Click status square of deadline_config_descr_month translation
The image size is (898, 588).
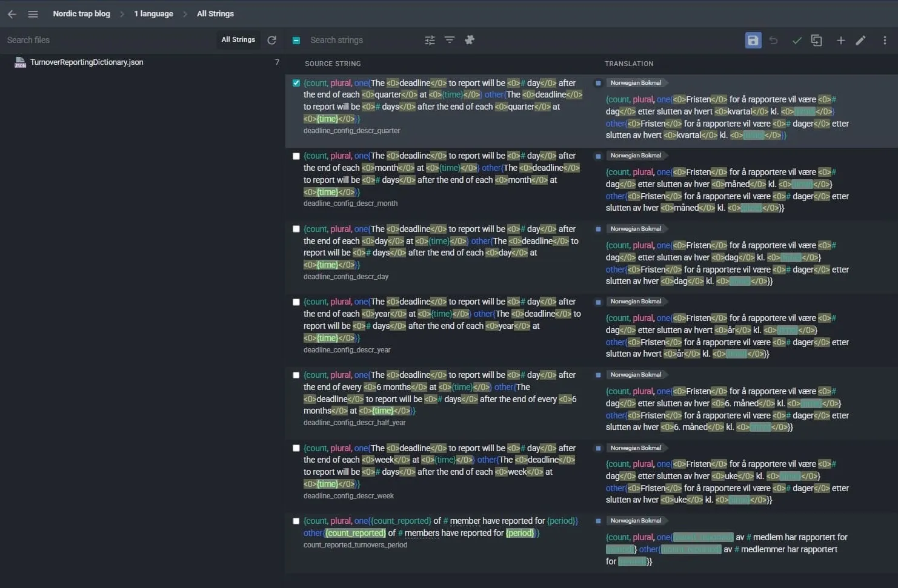[x=598, y=156]
